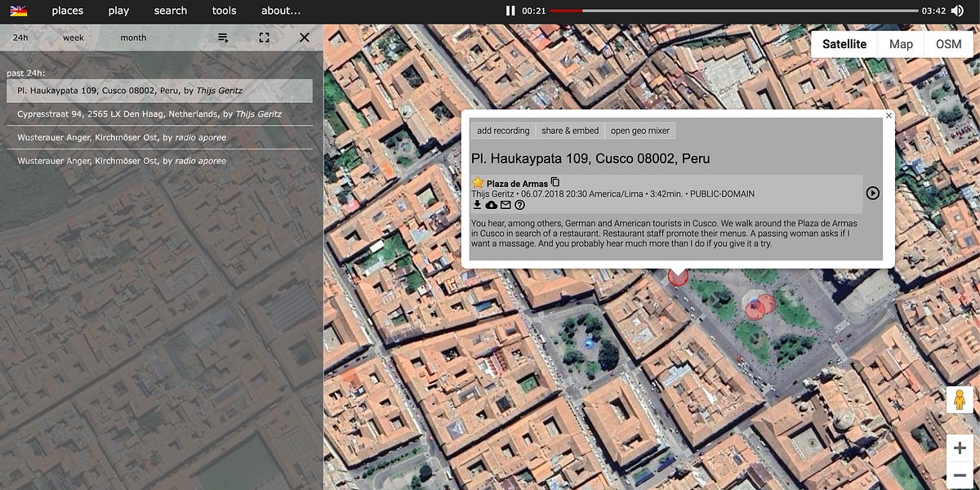Open the tools menu
Viewport: 980px width, 490px height.
225,11
